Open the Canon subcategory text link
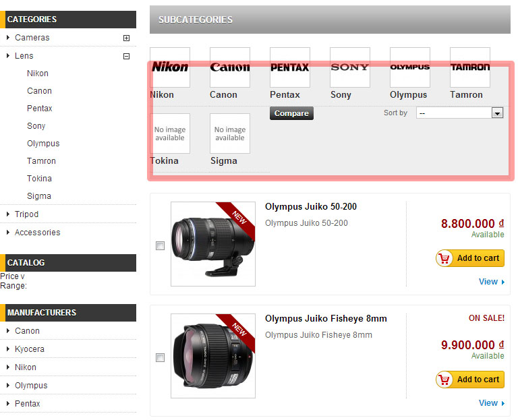The width and height of the screenshot is (518, 420). click(223, 95)
